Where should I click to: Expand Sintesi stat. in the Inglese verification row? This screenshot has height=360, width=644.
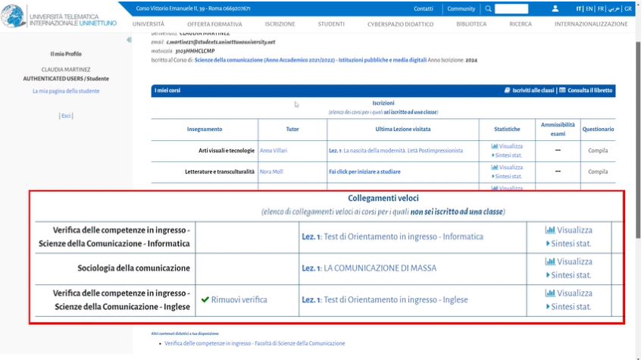coord(570,307)
